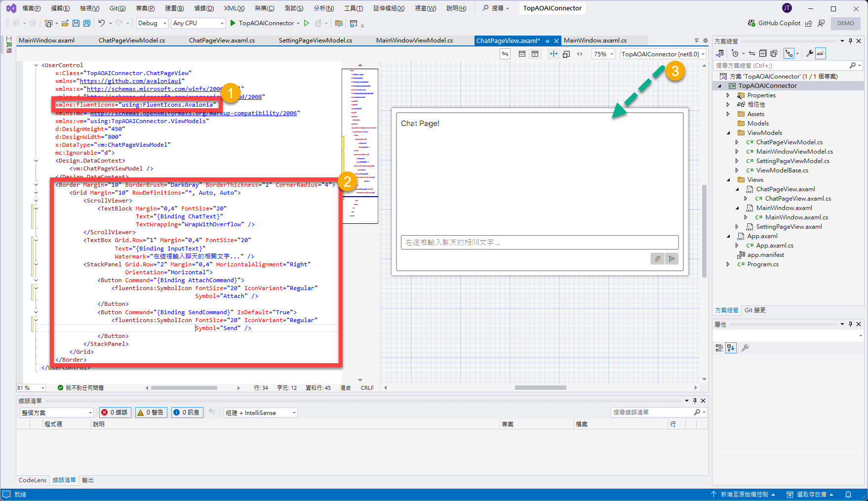This screenshot has width=868, height=501.
Task: Switch to the MainWindow.axaml tab
Action: point(46,41)
